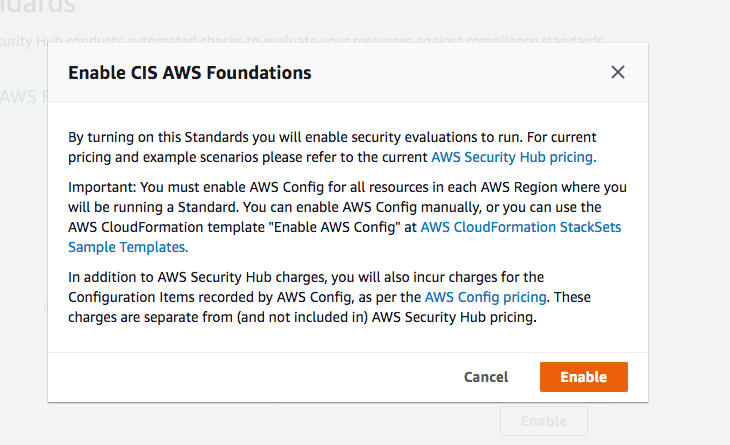
Task: Follow the AWS Config pricing link
Action: 485,297
